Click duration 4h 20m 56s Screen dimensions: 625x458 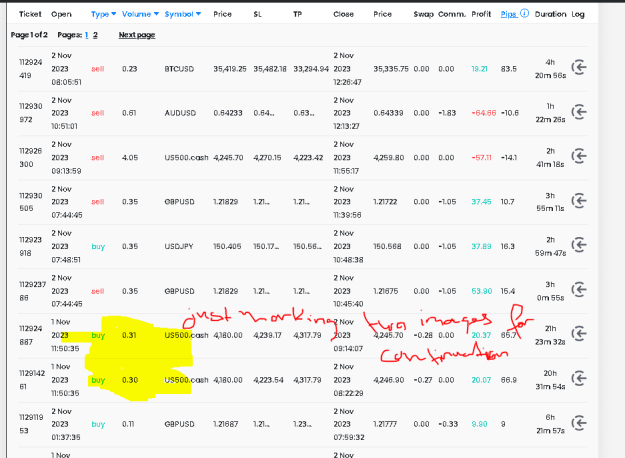550,69
